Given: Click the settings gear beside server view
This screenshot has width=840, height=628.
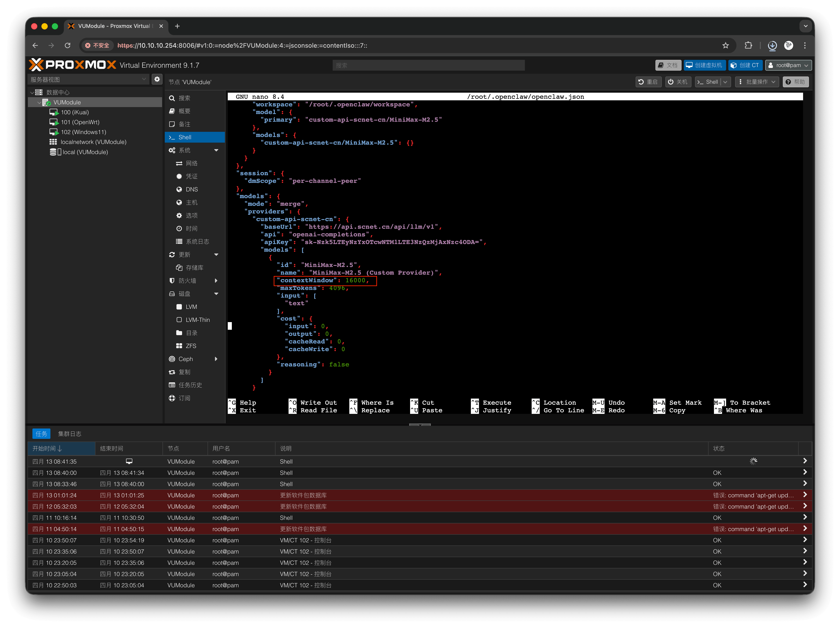Looking at the screenshot, I should [157, 79].
